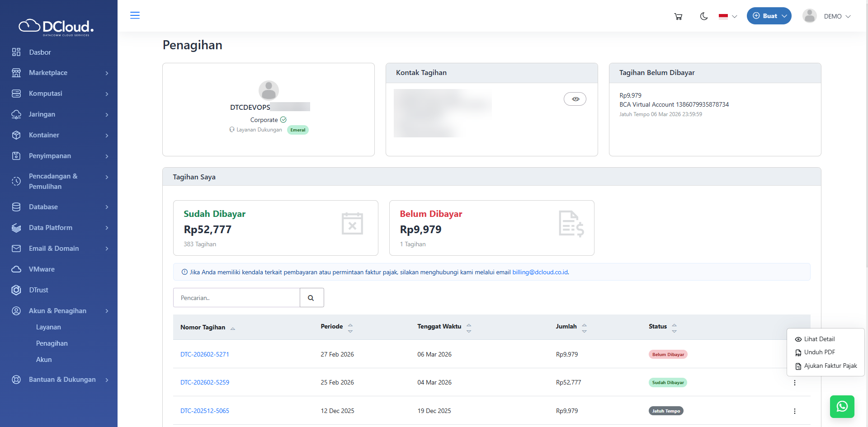The height and width of the screenshot is (427, 868).
Task: Open row actions for invoice DTC-202602-5259
Action: (x=794, y=383)
